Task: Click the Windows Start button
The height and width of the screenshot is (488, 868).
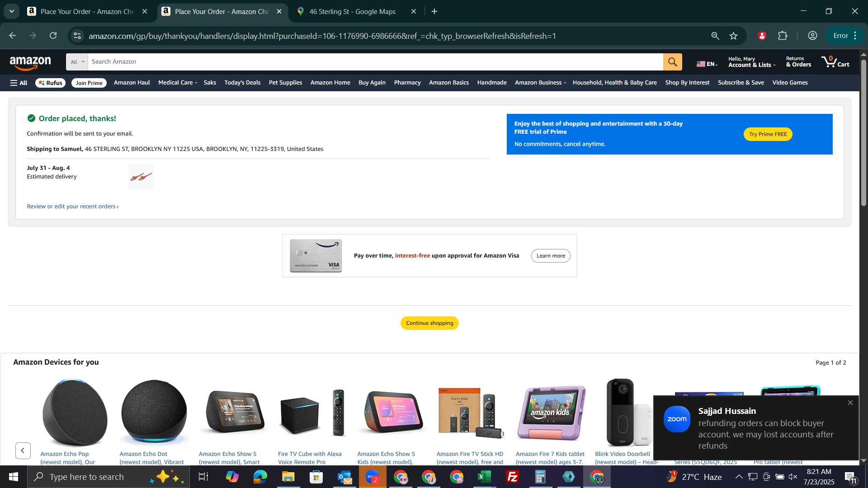Action: coord(14,477)
